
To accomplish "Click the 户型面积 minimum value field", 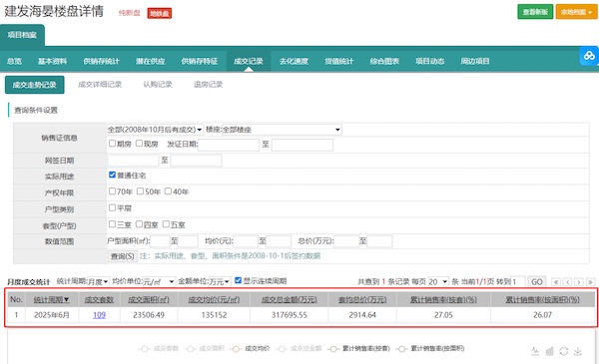I will 161,241.
